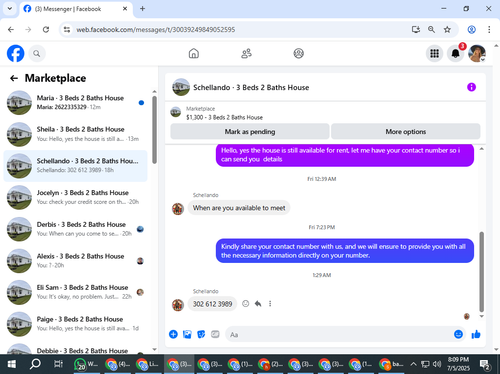Screen dimensions: 500x374
Task: Click the chat messages scrollbar thumb
Action: [481, 272]
